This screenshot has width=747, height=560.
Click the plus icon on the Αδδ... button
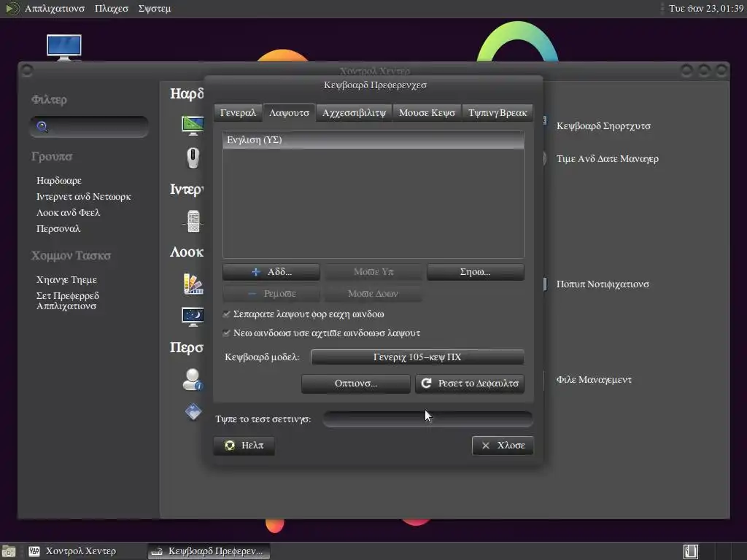pos(256,272)
